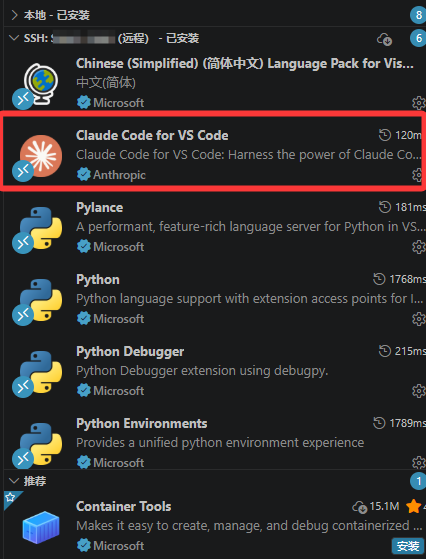The height and width of the screenshot is (559, 426).
Task: Click verified badge for Pylance's Microsoft publisher
Action: pyautogui.click(x=84, y=247)
